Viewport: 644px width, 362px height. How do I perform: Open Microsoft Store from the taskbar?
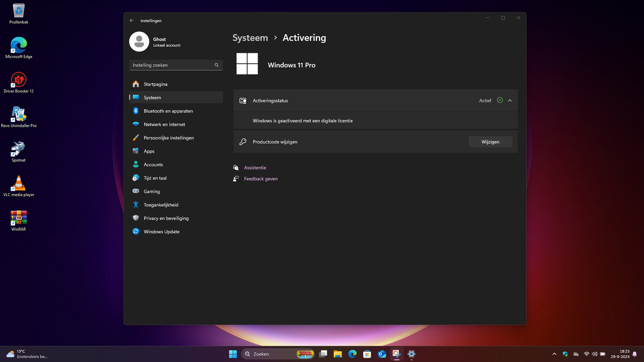pos(367,354)
